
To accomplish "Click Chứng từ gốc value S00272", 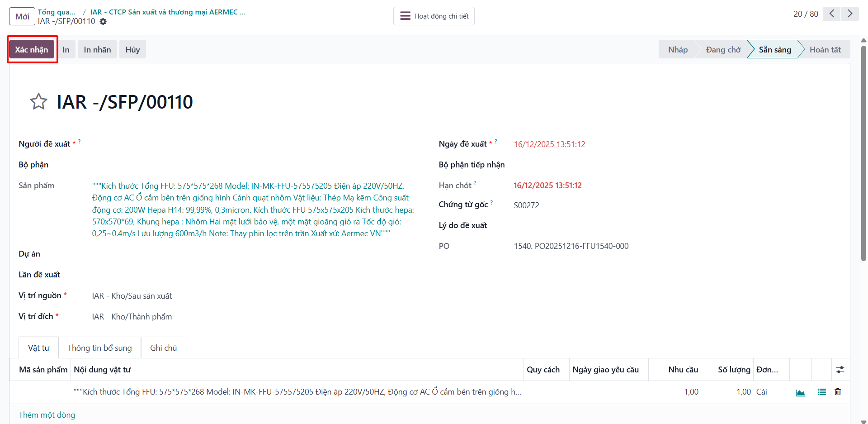I will coord(526,205).
